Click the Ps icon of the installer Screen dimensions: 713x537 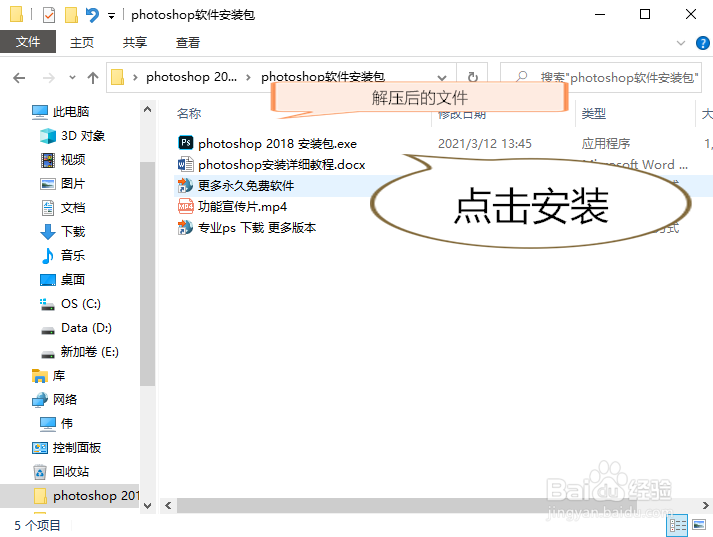(186, 143)
